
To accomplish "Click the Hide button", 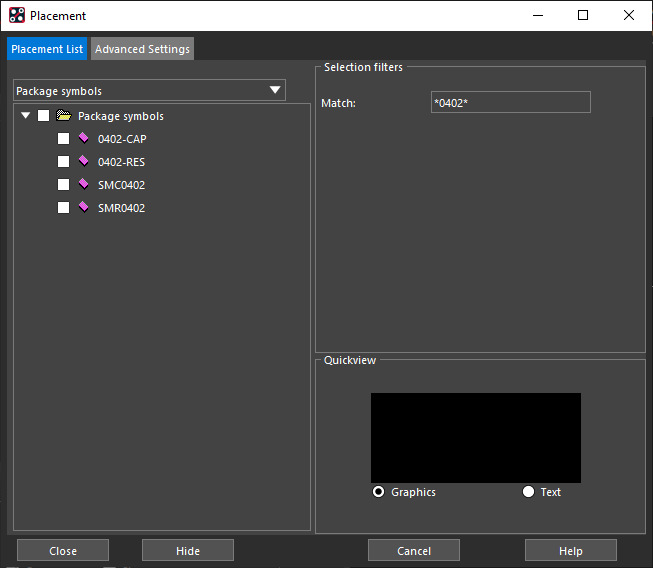I will 188,551.
